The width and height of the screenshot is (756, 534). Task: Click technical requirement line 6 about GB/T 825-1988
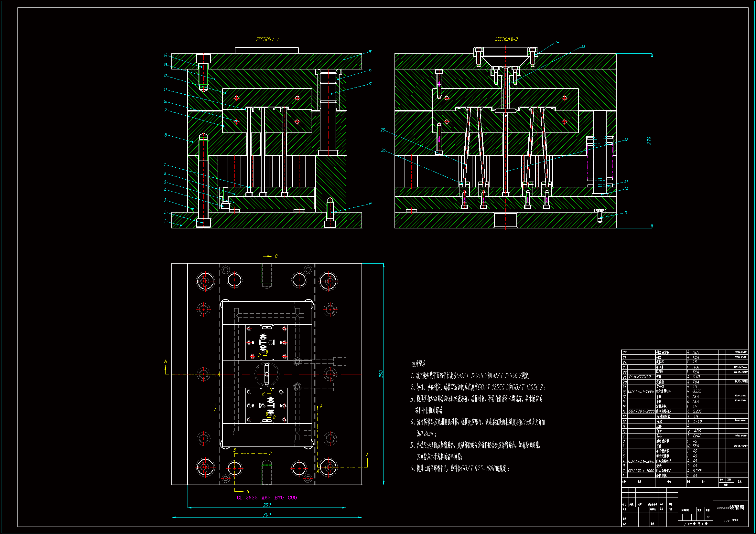pos(460,468)
